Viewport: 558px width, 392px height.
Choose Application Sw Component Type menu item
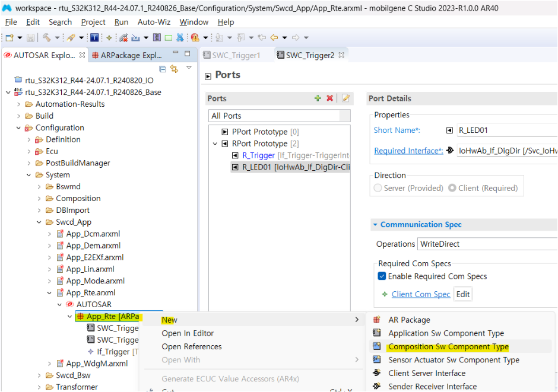click(446, 333)
